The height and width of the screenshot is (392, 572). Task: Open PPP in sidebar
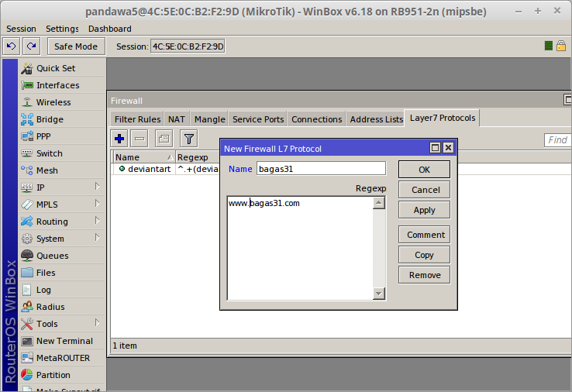[62, 136]
